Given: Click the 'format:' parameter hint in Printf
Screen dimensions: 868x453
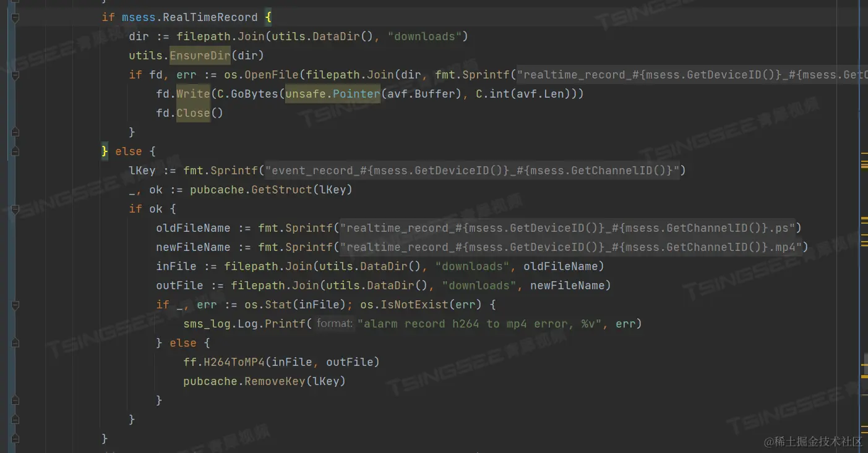Looking at the screenshot, I should (334, 324).
